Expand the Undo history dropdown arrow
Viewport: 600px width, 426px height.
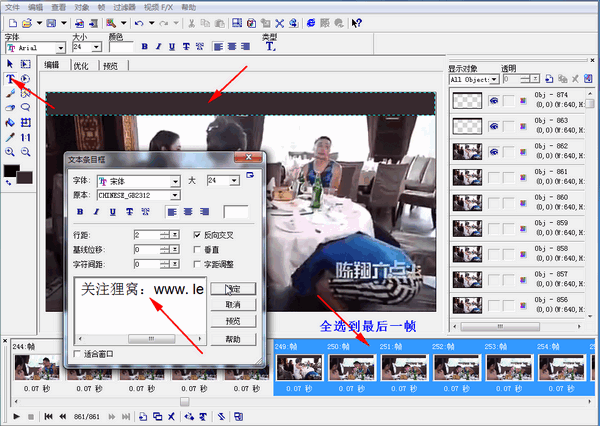pos(152,23)
